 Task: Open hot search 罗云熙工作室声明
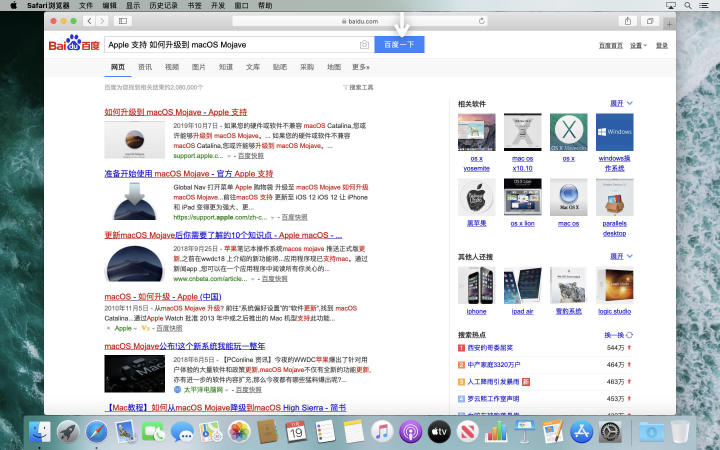click(x=493, y=399)
